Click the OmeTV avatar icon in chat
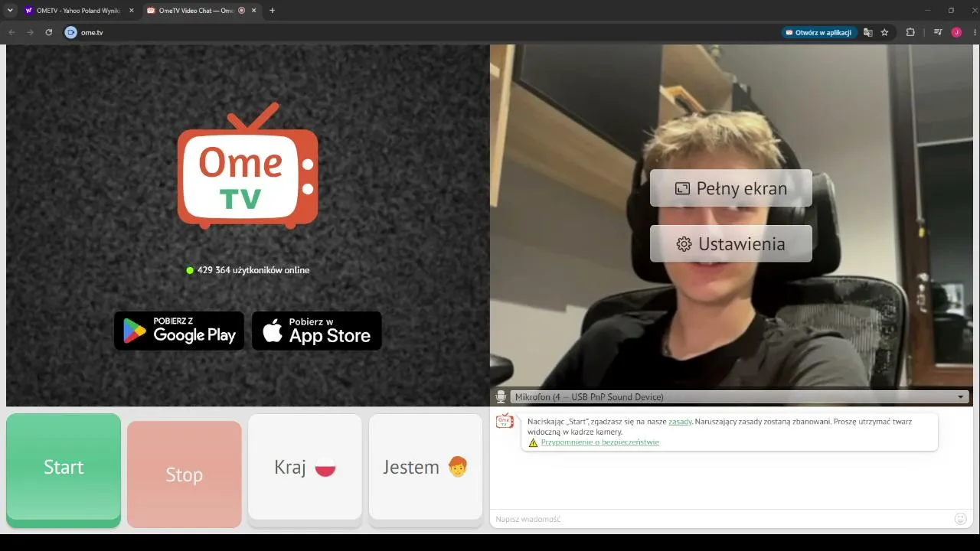This screenshot has height=551, width=980. [505, 422]
